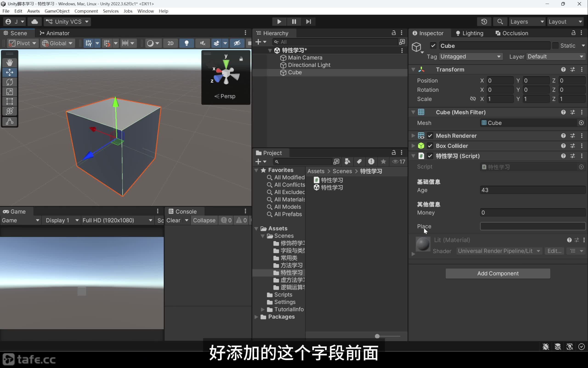Viewport: 588px width, 368px height.
Task: Open the Unity VCS dropdown
Action: coord(67,22)
